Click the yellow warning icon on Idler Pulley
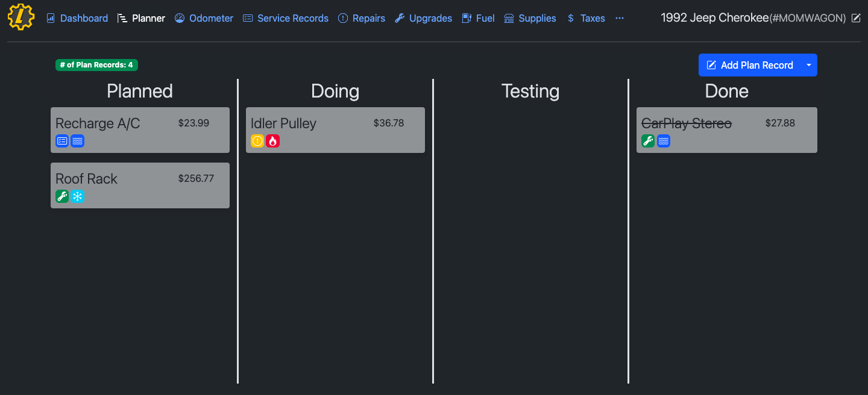 pyautogui.click(x=257, y=141)
